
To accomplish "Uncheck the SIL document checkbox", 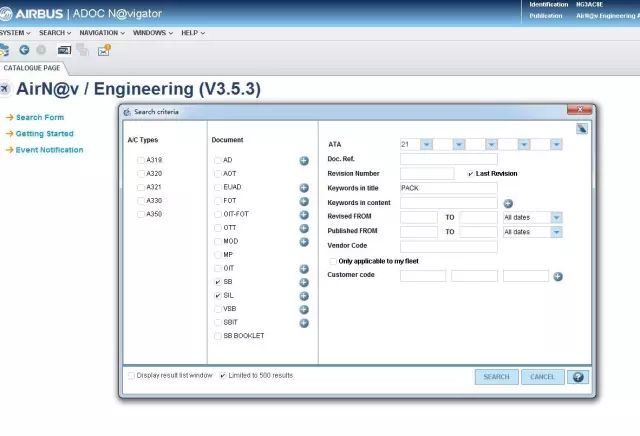I will click(218, 295).
